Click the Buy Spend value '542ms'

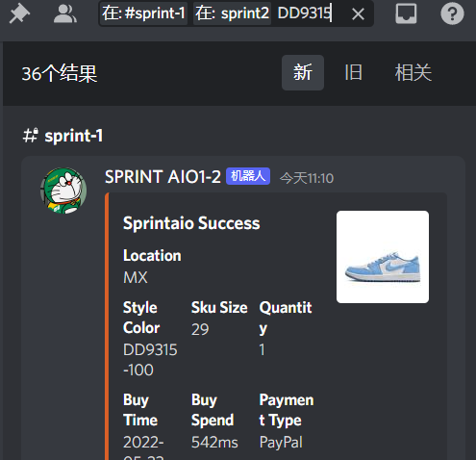click(x=214, y=442)
